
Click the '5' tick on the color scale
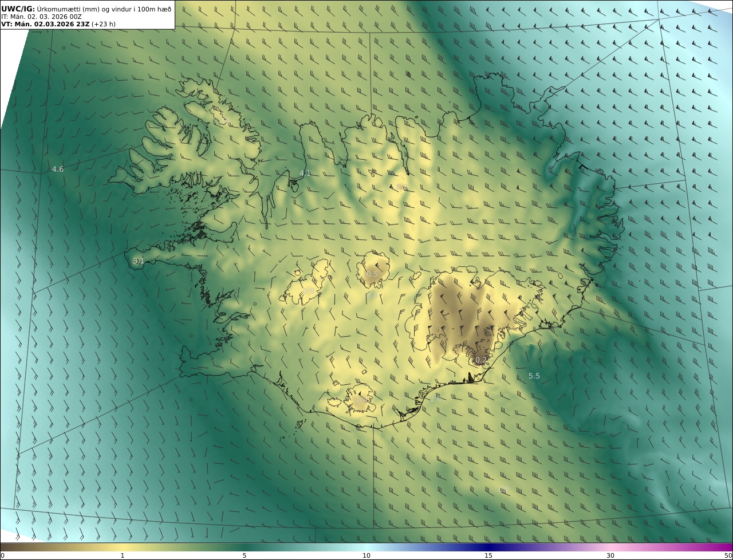point(245,555)
